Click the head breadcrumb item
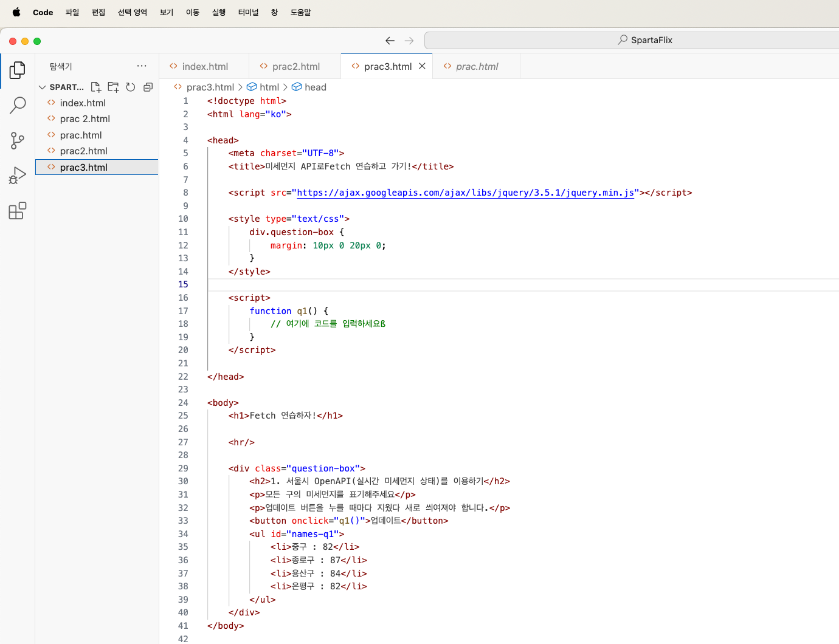 [309, 87]
